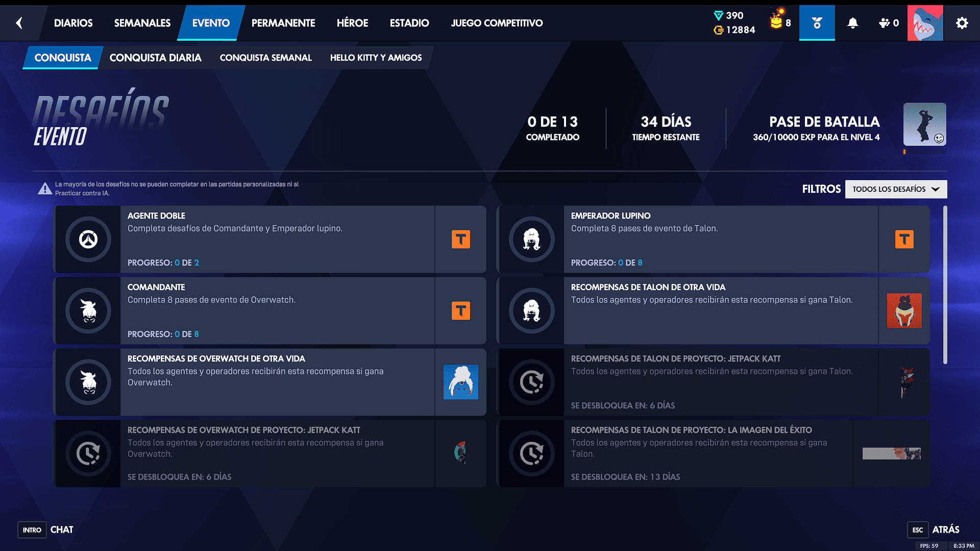Viewport: 980px width, 551px height.
Task: Click the challenges list scrollbar
Action: [x=945, y=285]
